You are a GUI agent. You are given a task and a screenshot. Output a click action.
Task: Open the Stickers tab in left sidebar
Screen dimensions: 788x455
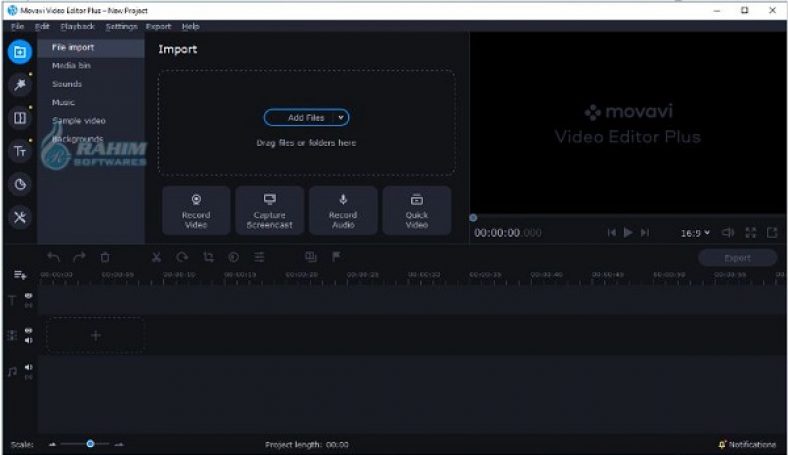[19, 184]
